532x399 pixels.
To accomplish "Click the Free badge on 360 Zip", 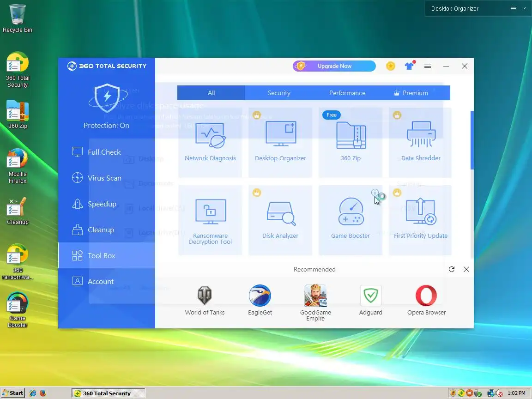I will [x=332, y=115].
